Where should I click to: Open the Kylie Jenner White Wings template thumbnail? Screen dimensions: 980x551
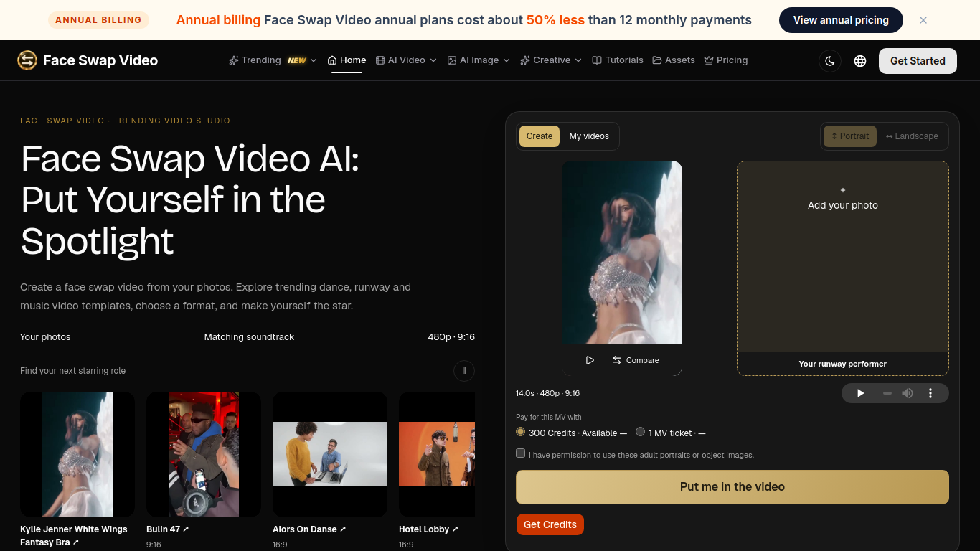point(77,454)
